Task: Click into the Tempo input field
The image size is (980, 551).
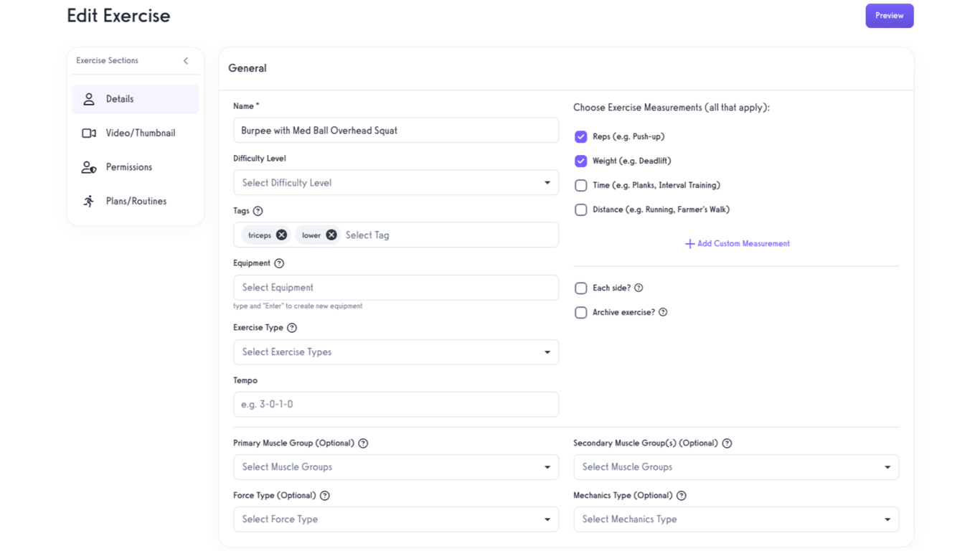Action: pos(396,405)
